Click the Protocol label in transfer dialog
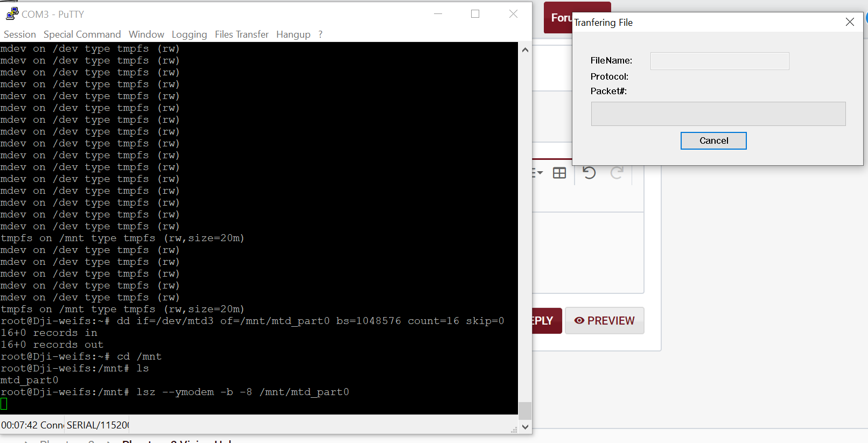The width and height of the screenshot is (868, 443). (x=609, y=76)
